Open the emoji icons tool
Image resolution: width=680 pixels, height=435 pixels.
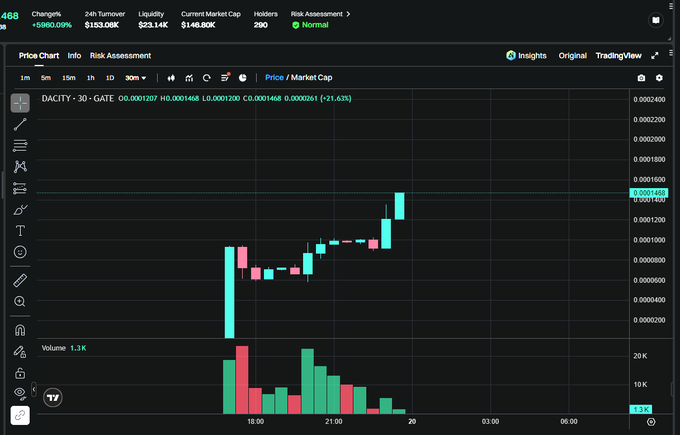coord(20,252)
